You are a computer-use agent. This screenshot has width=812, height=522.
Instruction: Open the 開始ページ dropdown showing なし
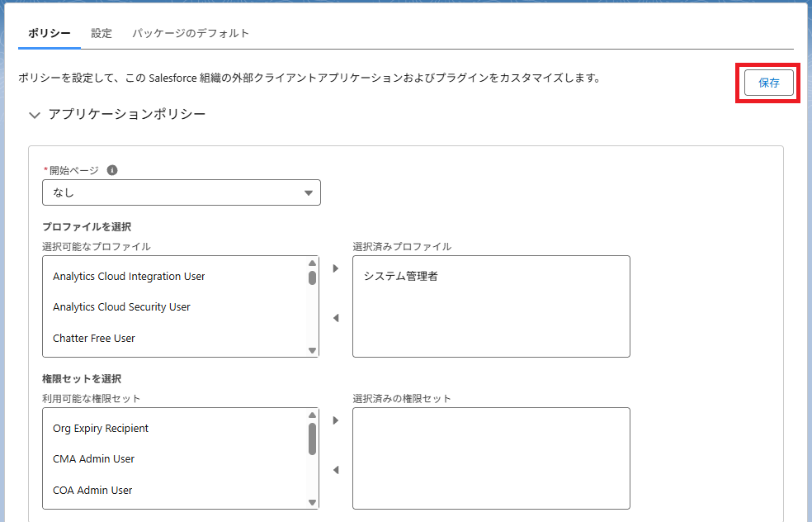[182, 192]
